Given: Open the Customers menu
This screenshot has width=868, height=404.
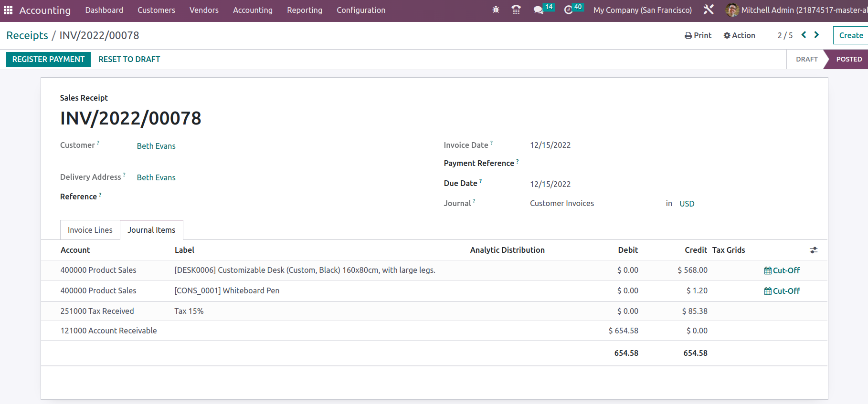Looking at the screenshot, I should [x=156, y=10].
